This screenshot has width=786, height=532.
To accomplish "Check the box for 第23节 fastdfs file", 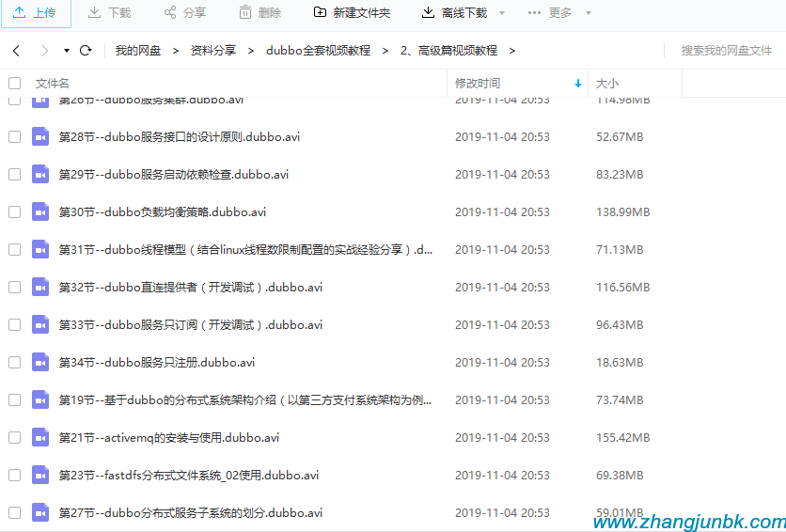I will pos(14,475).
